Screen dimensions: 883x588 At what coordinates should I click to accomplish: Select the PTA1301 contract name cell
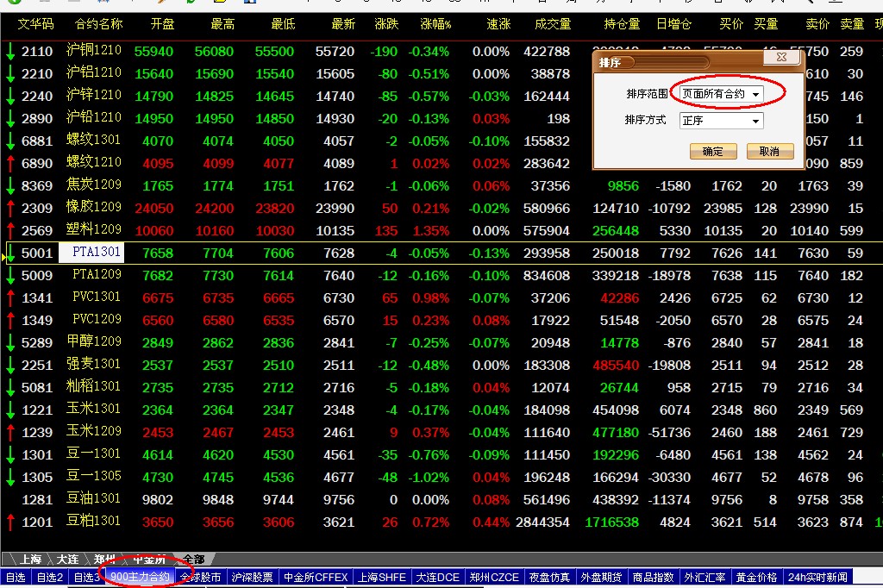[91, 253]
